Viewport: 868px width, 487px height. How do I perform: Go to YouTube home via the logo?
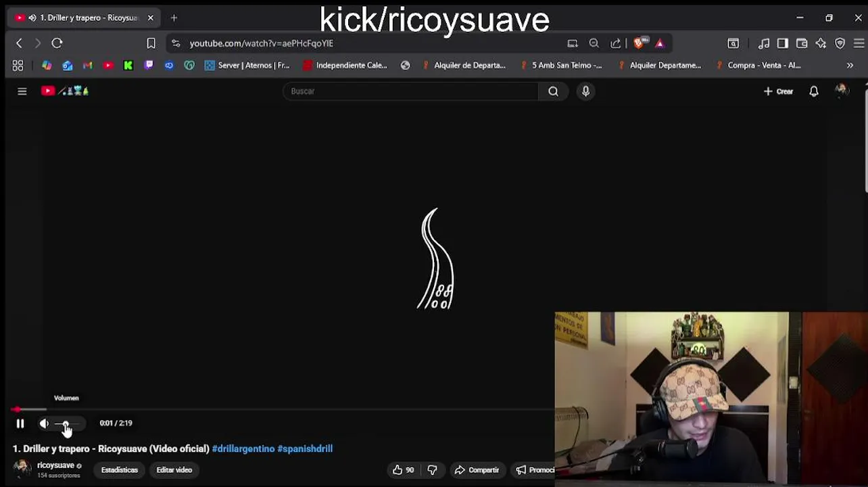tap(65, 91)
